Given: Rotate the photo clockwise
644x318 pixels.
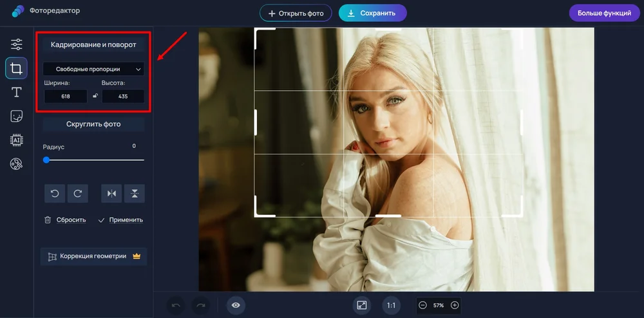Looking at the screenshot, I should click(77, 193).
